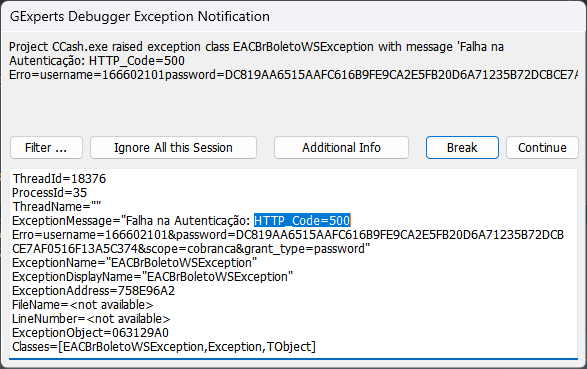Click the ExceptionDisplayName line
This screenshot has height=369, width=587.
click(x=152, y=277)
